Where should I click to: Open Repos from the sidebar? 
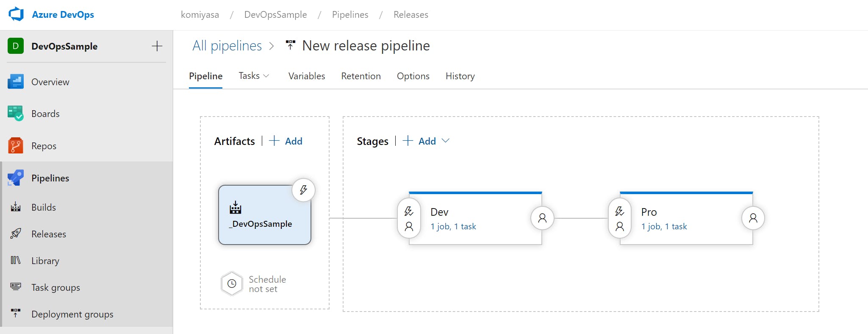(44, 146)
